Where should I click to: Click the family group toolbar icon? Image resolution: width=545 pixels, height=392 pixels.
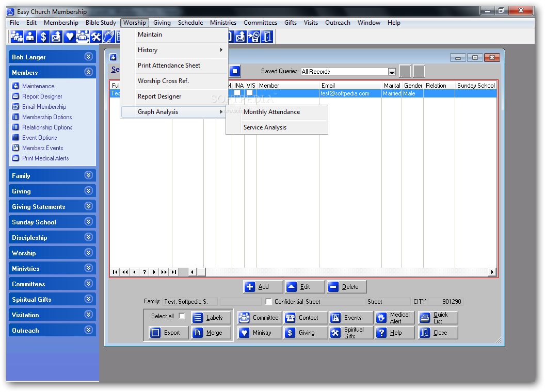[x=17, y=36]
